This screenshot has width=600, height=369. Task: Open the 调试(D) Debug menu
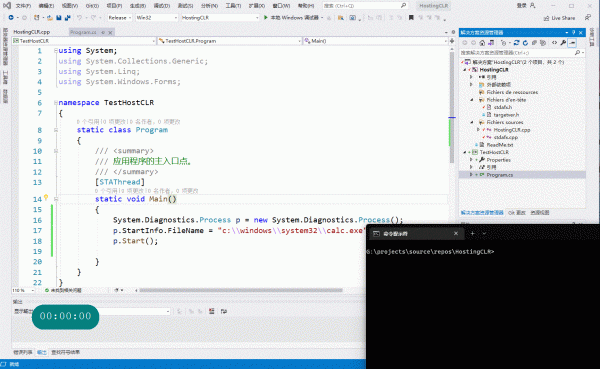[x=161, y=6]
